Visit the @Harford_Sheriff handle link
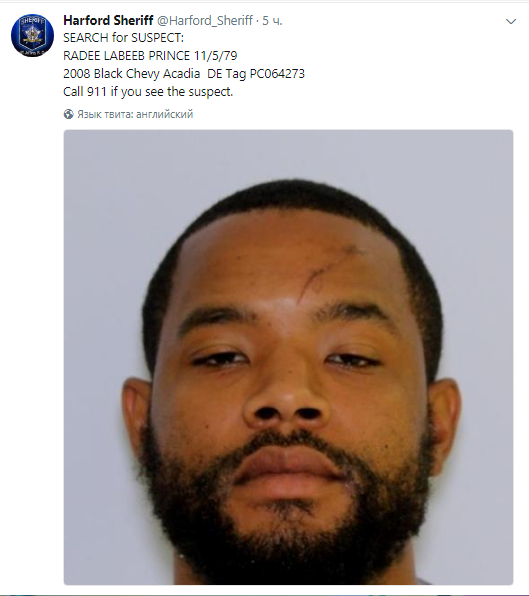This screenshot has width=529, height=596. pos(205,20)
